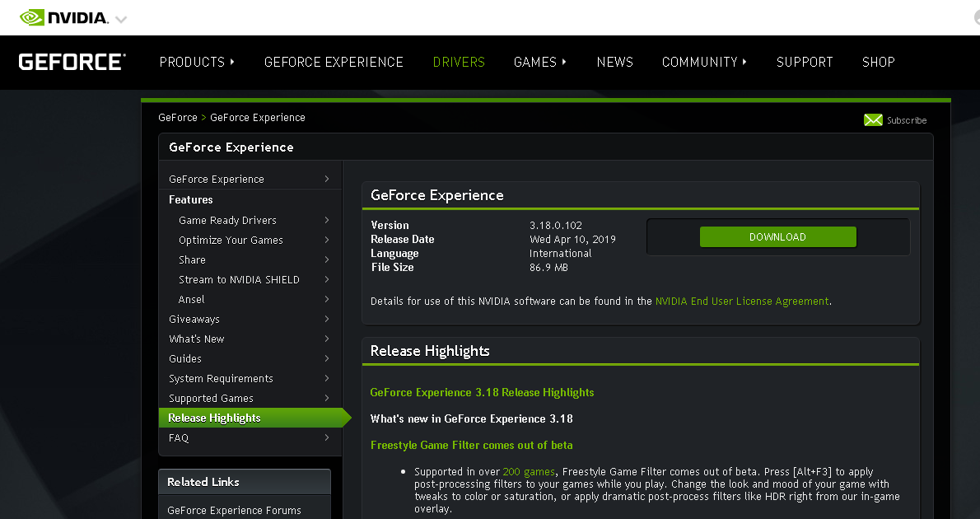Click the GeForce breadcrumb link

178,118
